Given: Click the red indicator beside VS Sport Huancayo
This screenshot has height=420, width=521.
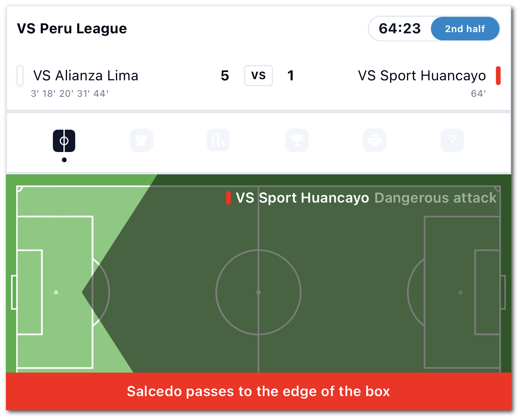Looking at the screenshot, I should pyautogui.click(x=498, y=76).
